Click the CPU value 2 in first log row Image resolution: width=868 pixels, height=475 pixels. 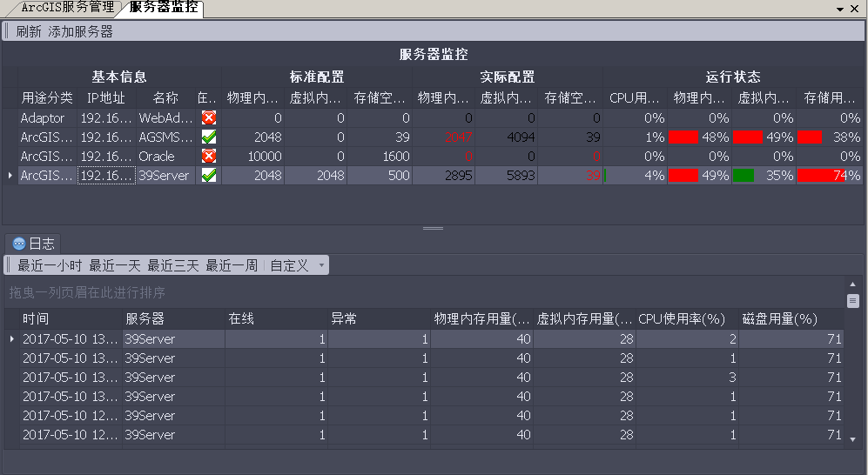687,338
